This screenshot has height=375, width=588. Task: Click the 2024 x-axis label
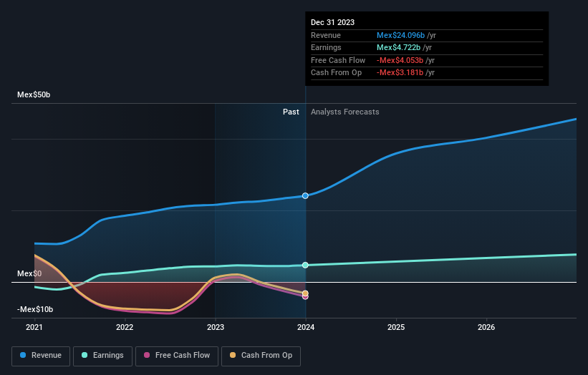click(x=306, y=328)
